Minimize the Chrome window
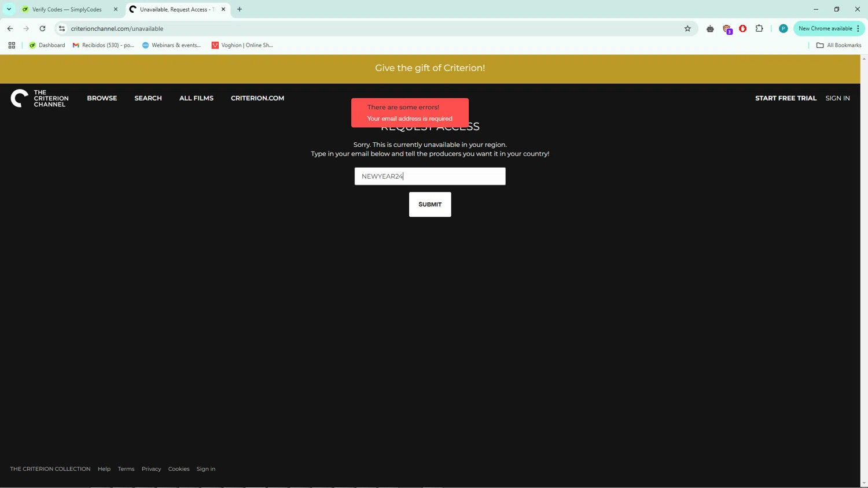This screenshot has height=488, width=868. coord(816,9)
